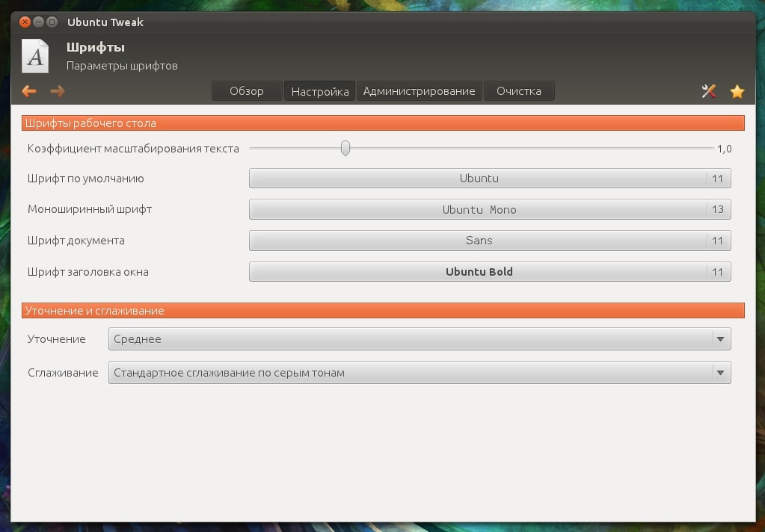
Task: Click the Шрифты рабочего стола section header
Action: [x=383, y=123]
